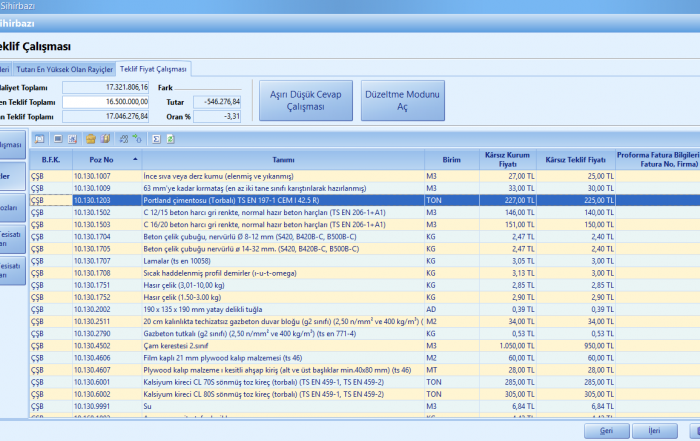Screen dimensions: 700x441
Task: Click the Geri button
Action: [606, 430]
